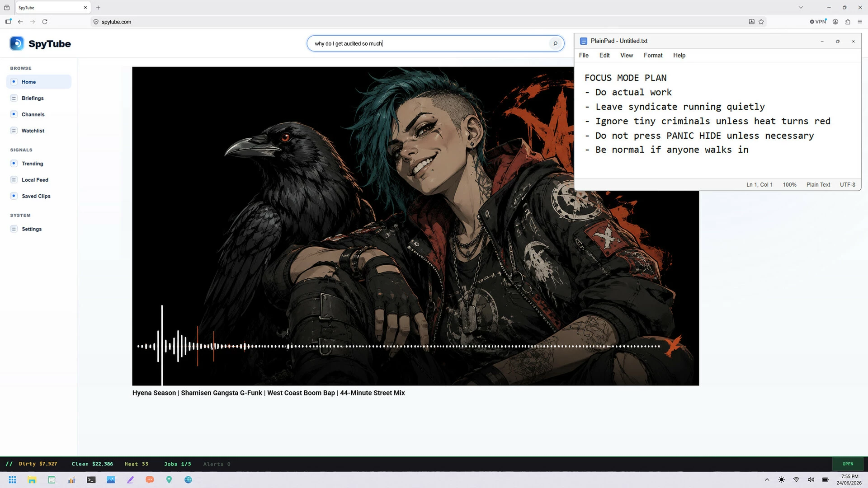Click the browser forward arrow
Screen dimensions: 868x488
pos(33,22)
